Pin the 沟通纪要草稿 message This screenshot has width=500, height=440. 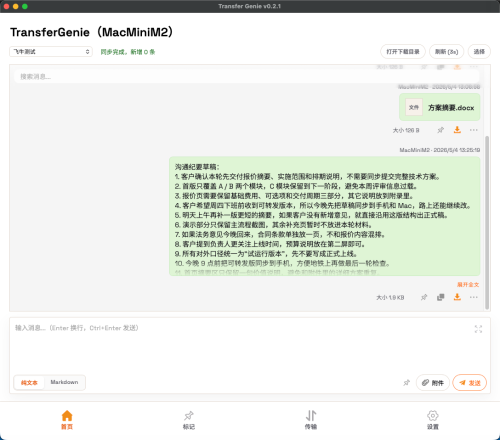tap(424, 297)
